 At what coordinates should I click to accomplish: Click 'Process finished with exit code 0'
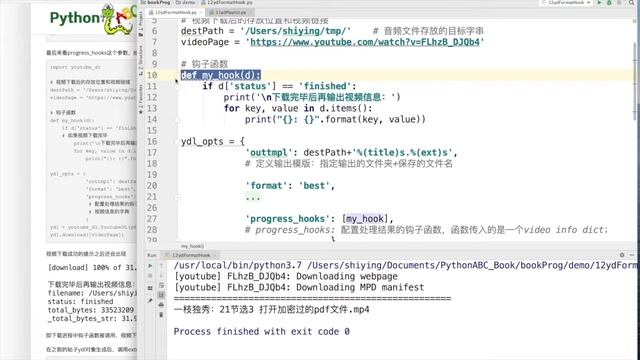(262, 331)
